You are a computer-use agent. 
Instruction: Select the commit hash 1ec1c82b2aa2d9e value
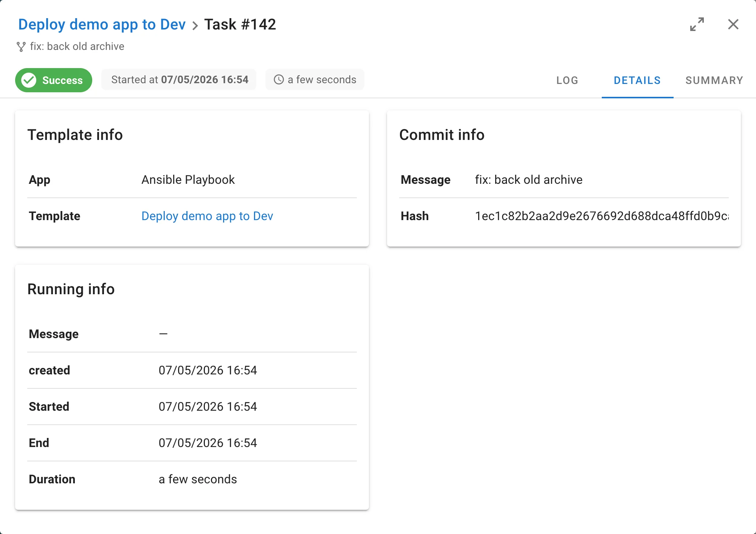point(602,216)
